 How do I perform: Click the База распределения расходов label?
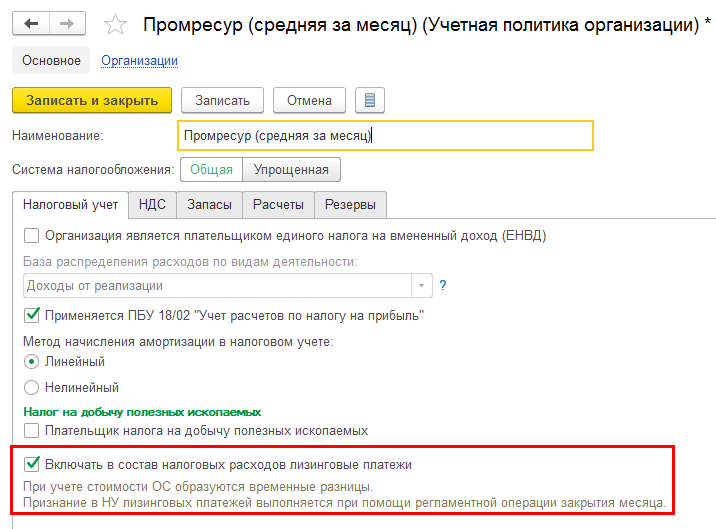pos(190,262)
